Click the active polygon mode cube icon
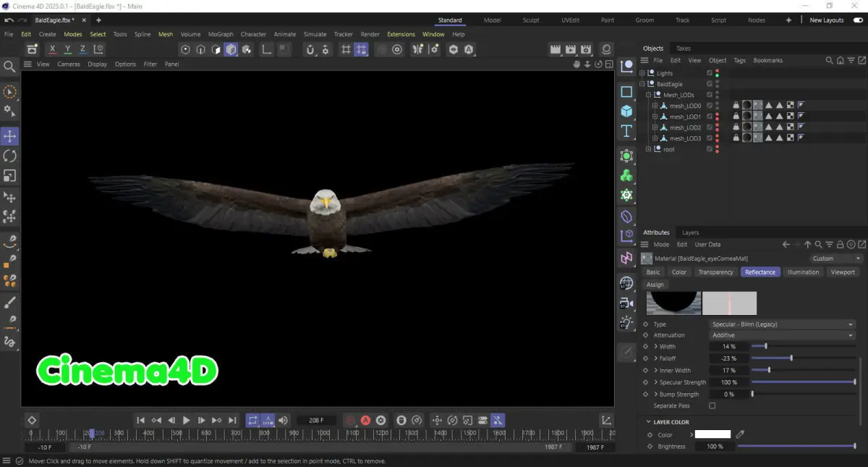Screen dimensions: 868x467 click(231, 49)
